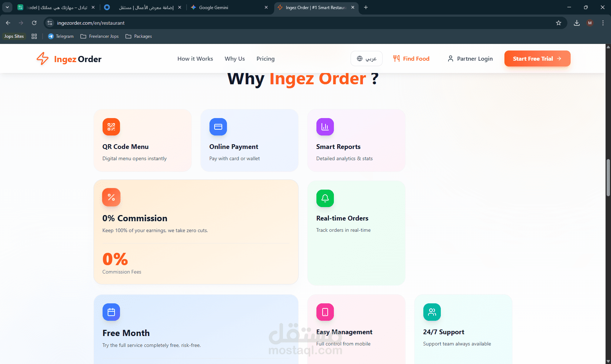
Task: Click the scrollbar up arrow
Action: click(608, 47)
